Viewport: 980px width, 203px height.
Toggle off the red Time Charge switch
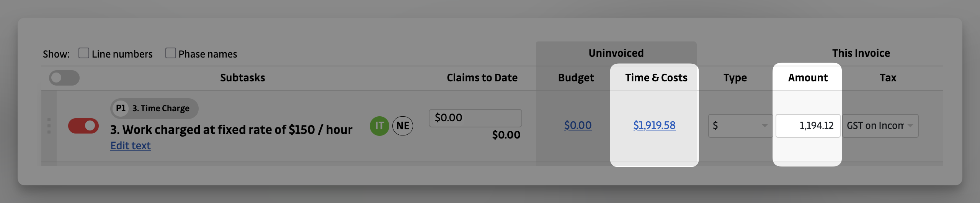83,126
